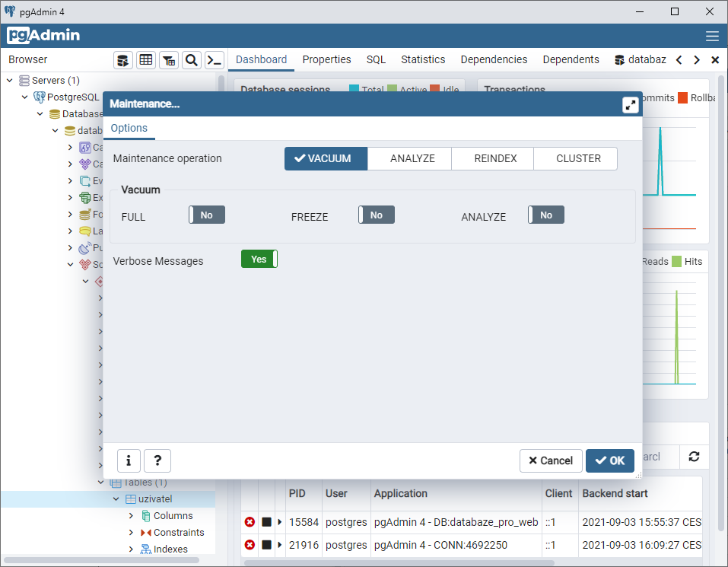Image resolution: width=728 pixels, height=567 pixels.
Task: Click the Search objects magnifier icon
Action: (x=191, y=60)
